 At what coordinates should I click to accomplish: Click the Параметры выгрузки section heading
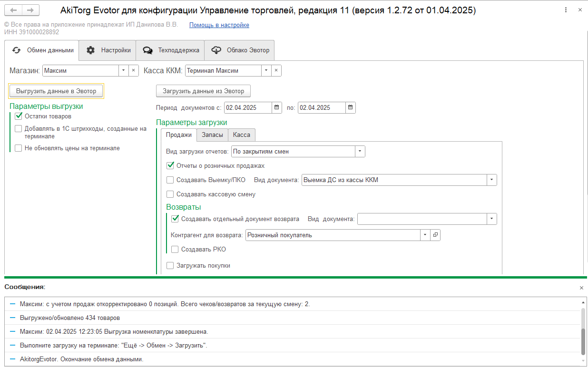pos(46,106)
